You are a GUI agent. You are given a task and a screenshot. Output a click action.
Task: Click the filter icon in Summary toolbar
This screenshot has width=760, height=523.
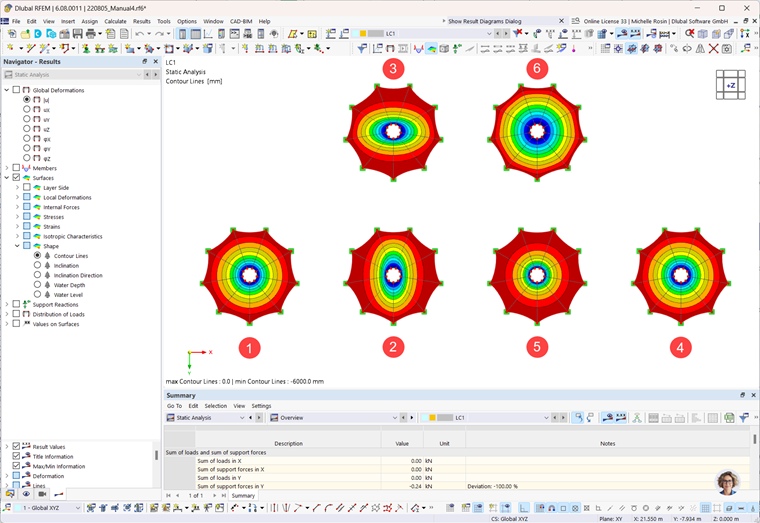coord(744,418)
